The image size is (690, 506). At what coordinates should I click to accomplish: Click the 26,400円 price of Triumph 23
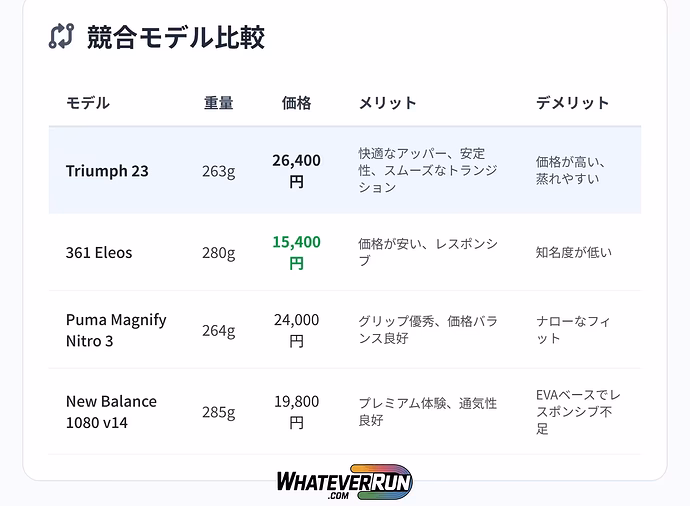click(x=296, y=171)
